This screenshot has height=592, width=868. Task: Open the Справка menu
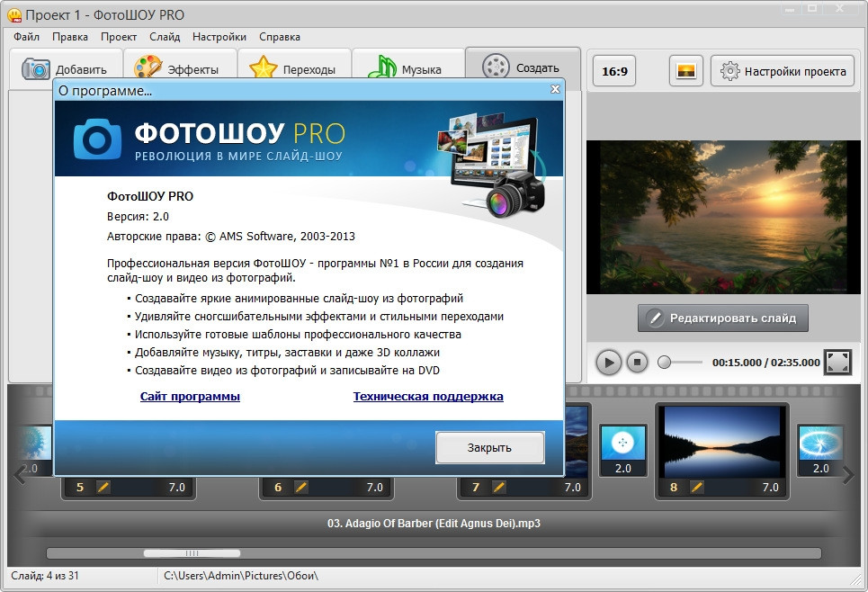point(280,37)
